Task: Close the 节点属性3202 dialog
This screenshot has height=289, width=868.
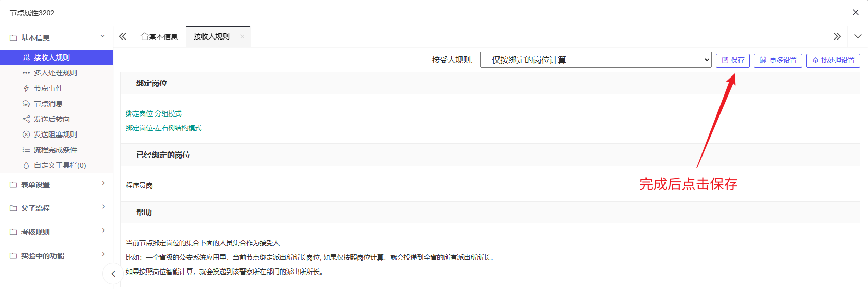Action: point(856,12)
